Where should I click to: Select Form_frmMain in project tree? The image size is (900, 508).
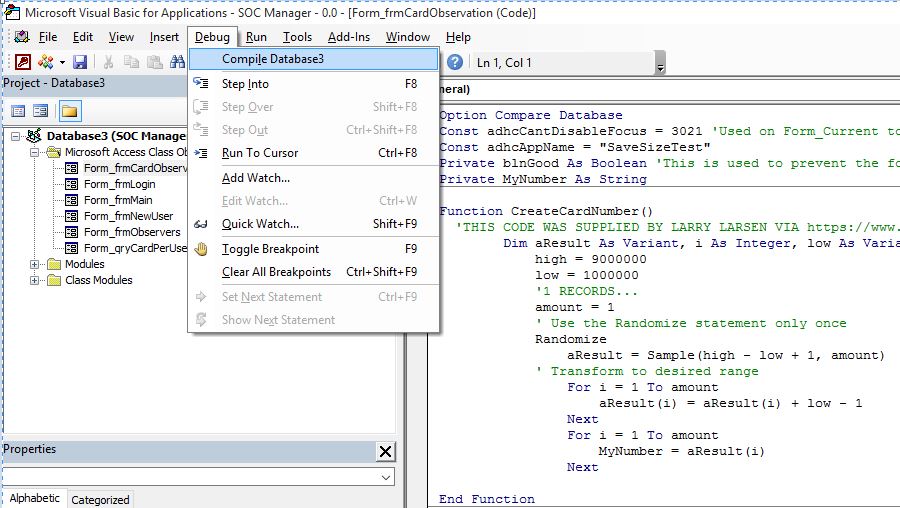(118, 200)
